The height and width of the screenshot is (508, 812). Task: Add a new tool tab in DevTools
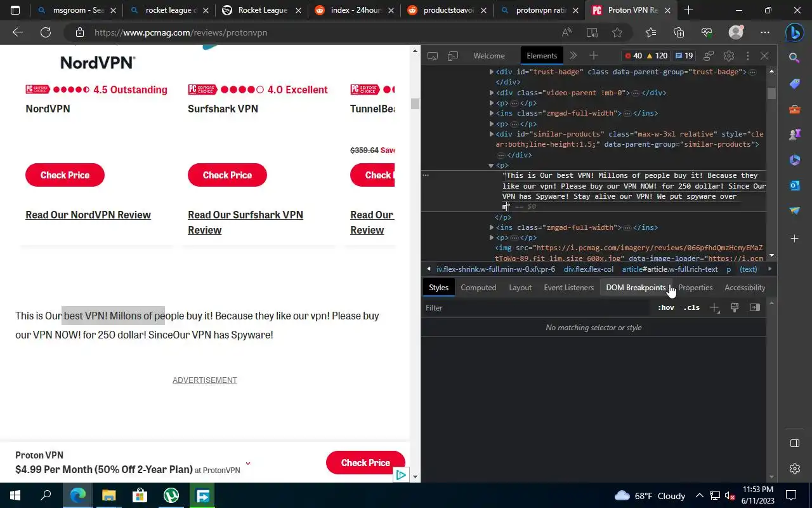click(594, 56)
